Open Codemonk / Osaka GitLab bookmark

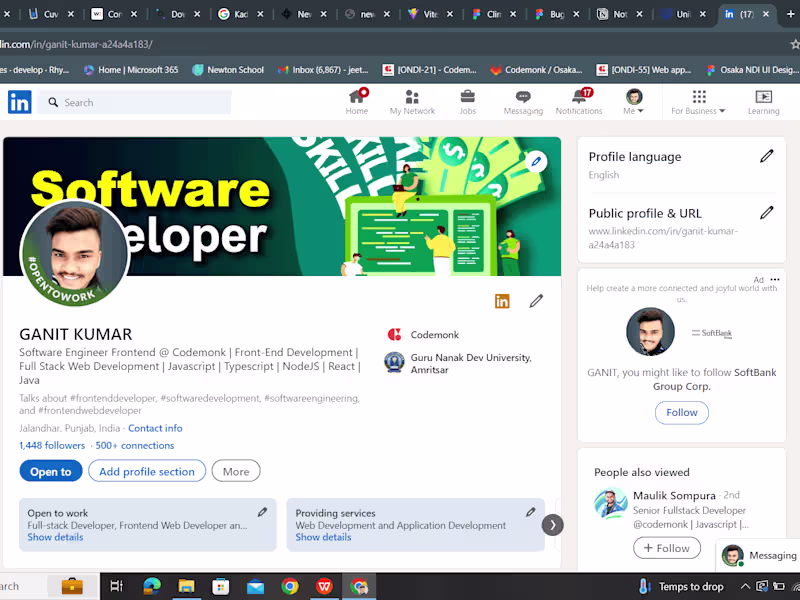point(536,70)
